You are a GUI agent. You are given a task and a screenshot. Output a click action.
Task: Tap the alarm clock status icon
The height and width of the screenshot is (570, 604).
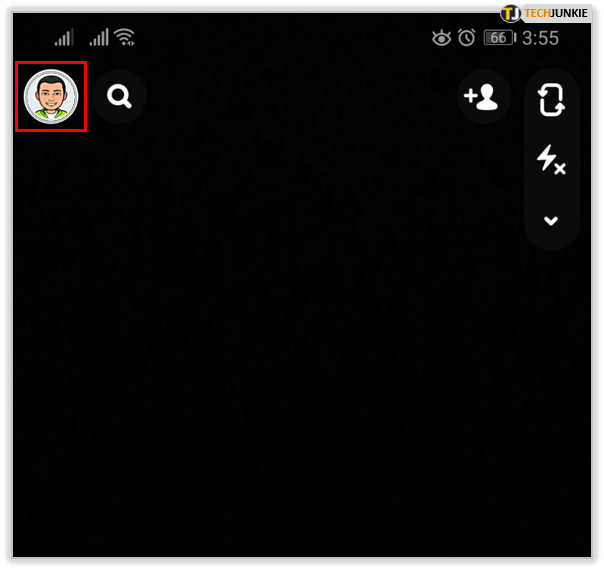click(x=466, y=38)
